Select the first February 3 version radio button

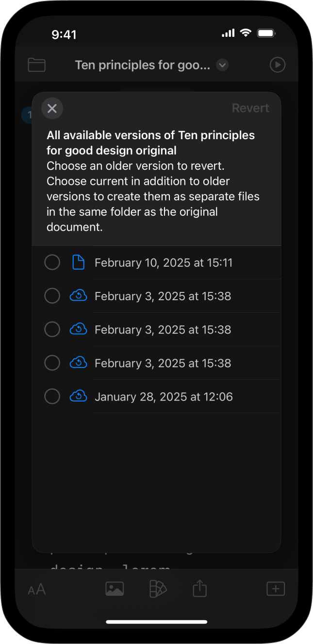52,295
